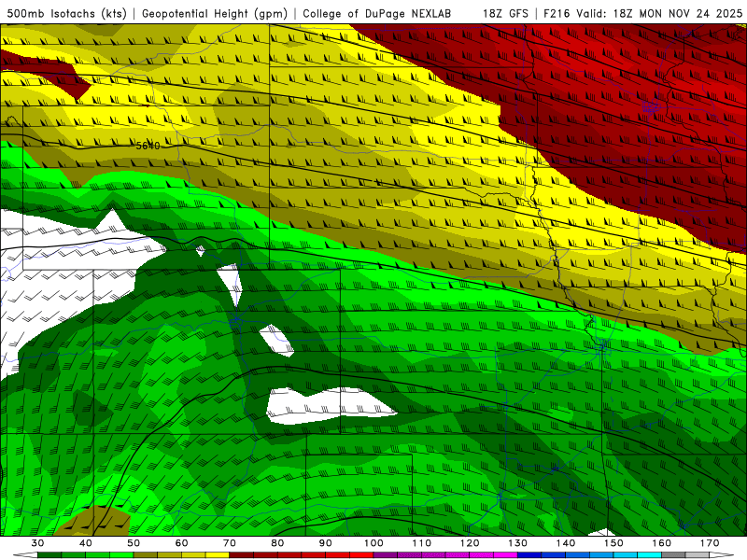Click the "F216 Valid: 18Z MON NOV 24 2025" text

pyautogui.click(x=642, y=13)
